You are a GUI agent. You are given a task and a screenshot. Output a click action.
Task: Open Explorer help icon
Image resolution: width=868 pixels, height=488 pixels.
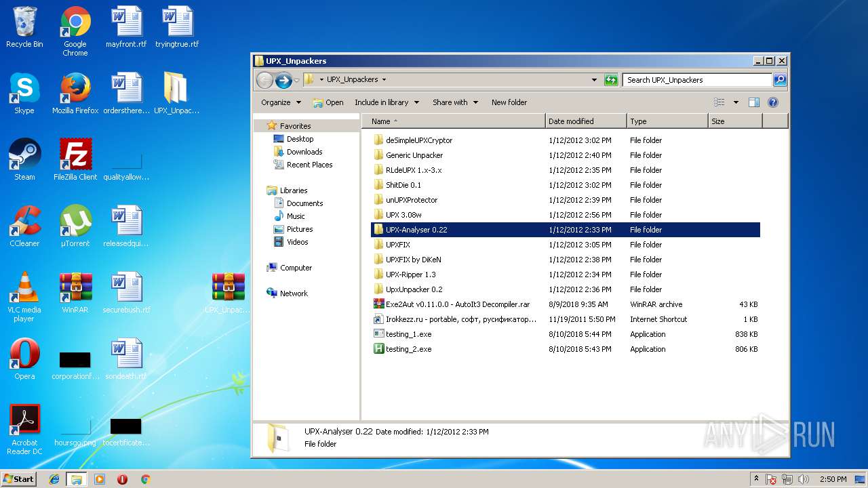(x=772, y=102)
